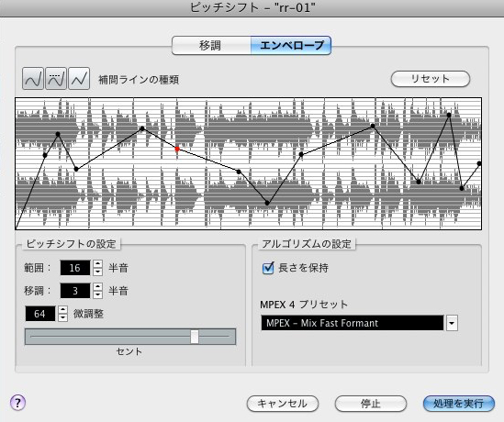Switch to the エンベロープ tab
This screenshot has height=422, width=504.
[x=291, y=45]
